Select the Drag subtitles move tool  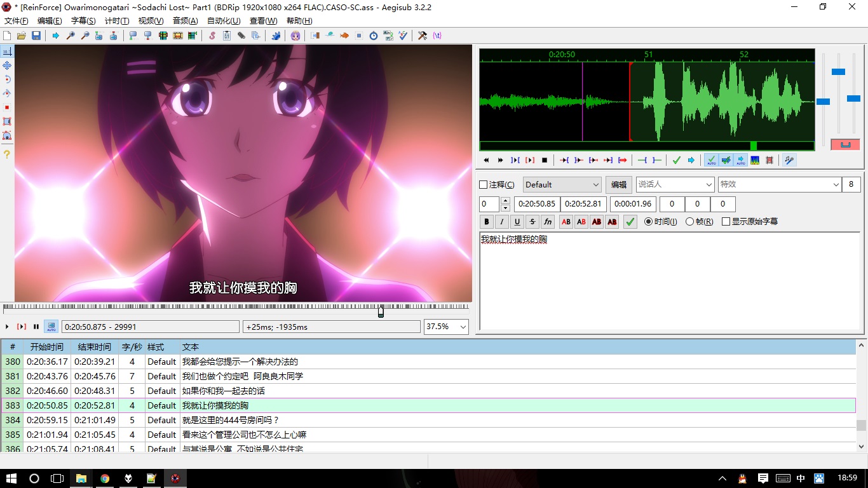tap(7, 65)
